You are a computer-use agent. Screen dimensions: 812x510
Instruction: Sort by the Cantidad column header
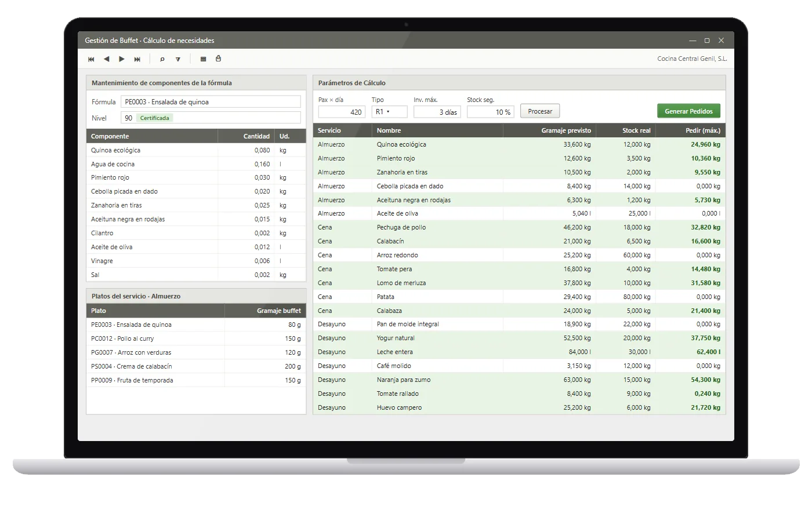click(x=246, y=136)
